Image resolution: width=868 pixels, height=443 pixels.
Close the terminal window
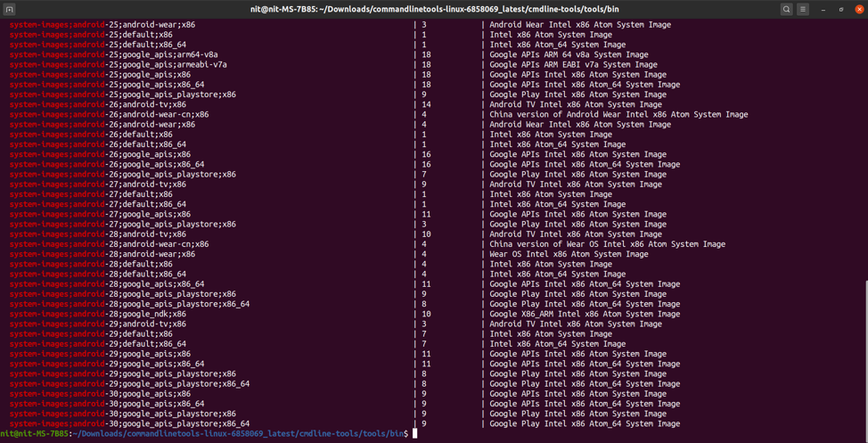[859, 9]
